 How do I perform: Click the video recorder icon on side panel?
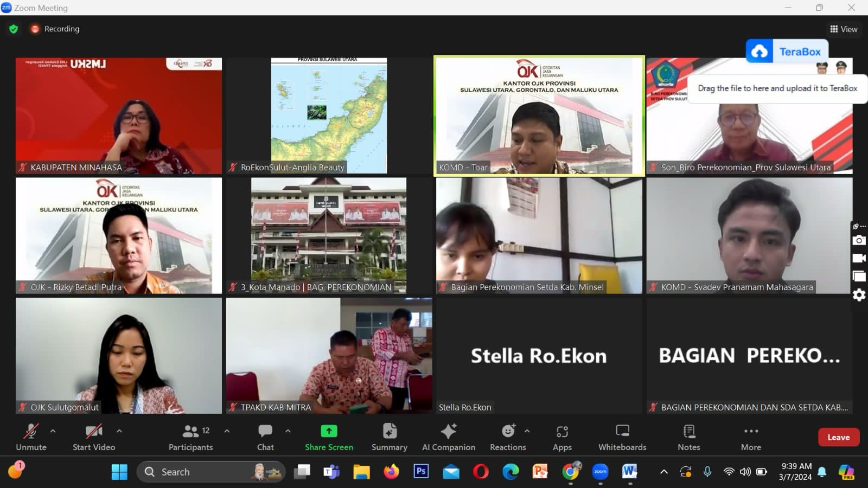coord(859,258)
